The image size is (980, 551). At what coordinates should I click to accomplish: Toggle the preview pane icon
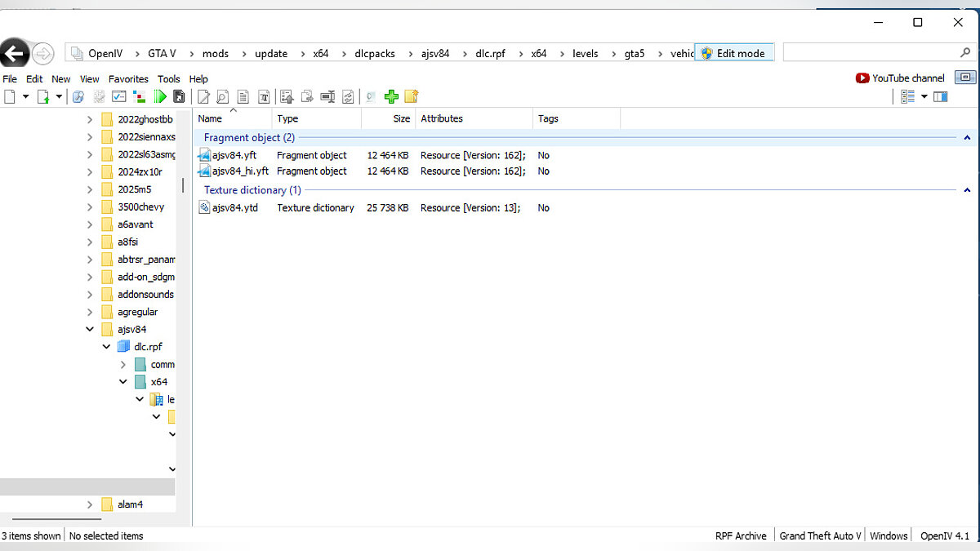941,96
